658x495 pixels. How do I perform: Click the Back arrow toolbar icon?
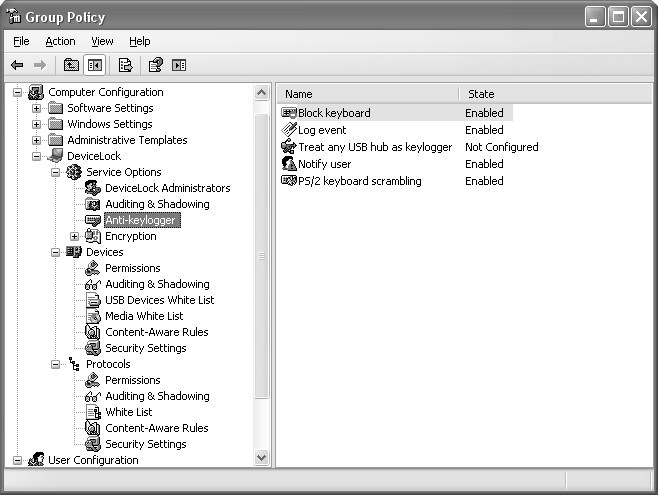17,65
